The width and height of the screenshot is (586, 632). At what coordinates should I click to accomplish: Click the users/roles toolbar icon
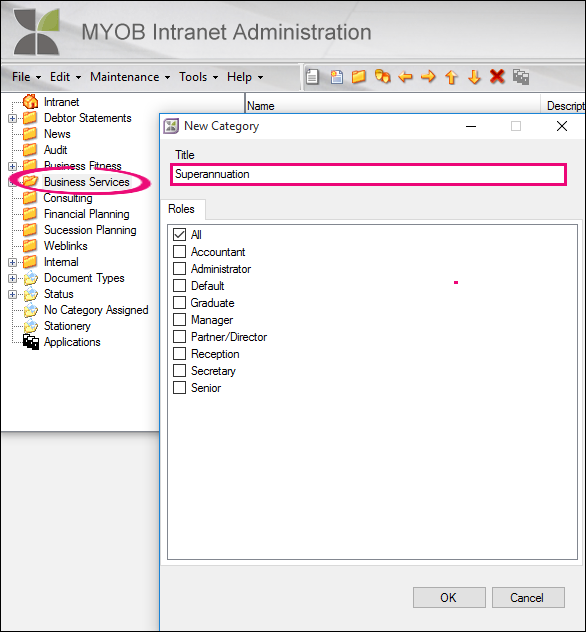point(382,76)
